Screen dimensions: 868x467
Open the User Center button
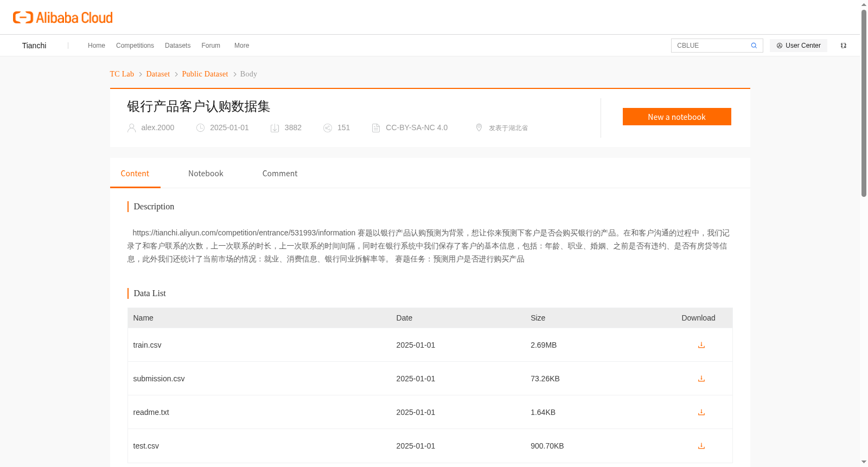799,46
